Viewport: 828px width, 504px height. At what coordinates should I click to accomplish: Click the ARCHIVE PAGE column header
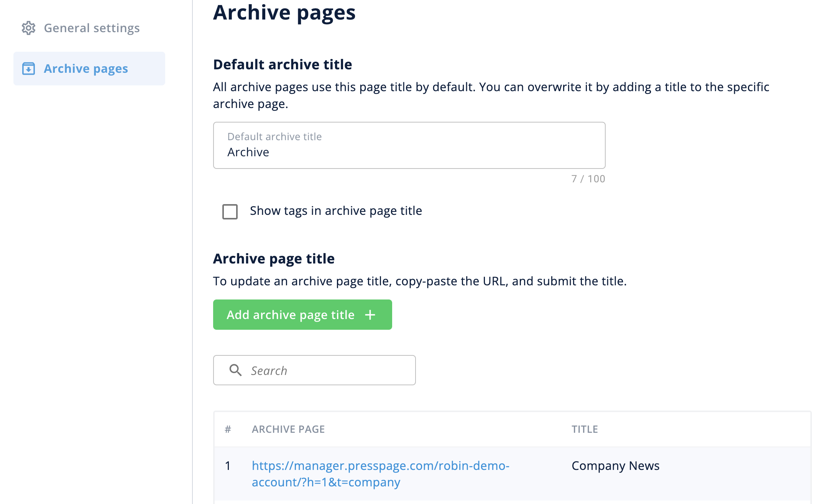288,429
